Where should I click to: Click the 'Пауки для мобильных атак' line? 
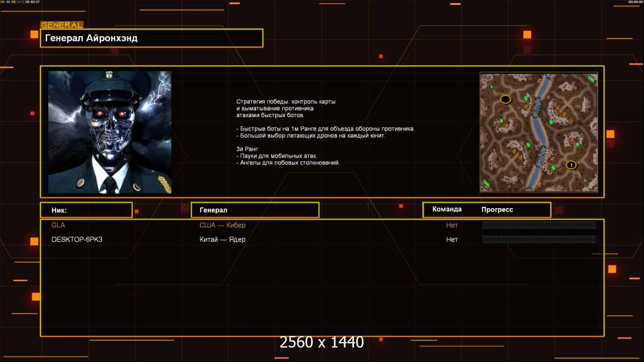click(277, 156)
